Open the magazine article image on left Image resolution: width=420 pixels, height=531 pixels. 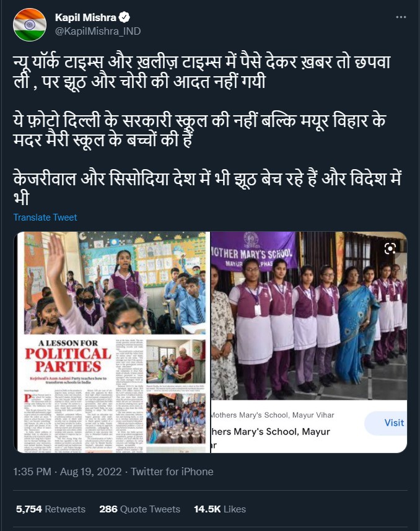coord(112,342)
